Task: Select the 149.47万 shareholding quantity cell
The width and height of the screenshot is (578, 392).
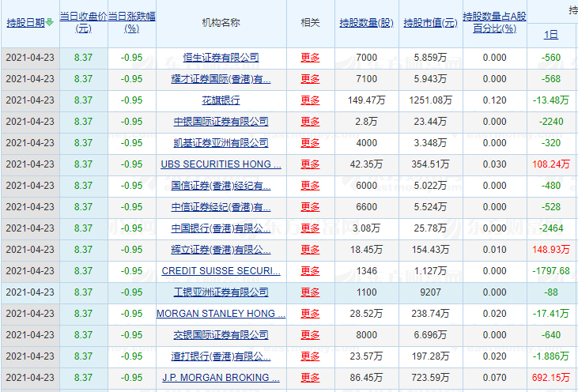Action: coord(366,100)
